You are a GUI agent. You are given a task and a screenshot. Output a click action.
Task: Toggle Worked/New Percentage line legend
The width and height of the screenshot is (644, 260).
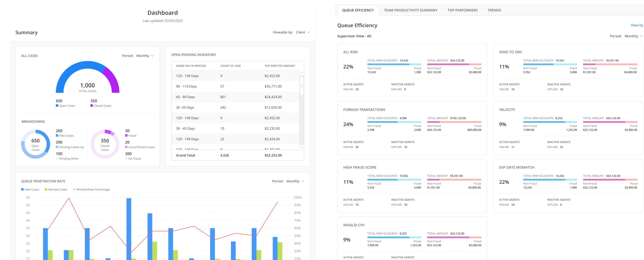(x=91, y=189)
